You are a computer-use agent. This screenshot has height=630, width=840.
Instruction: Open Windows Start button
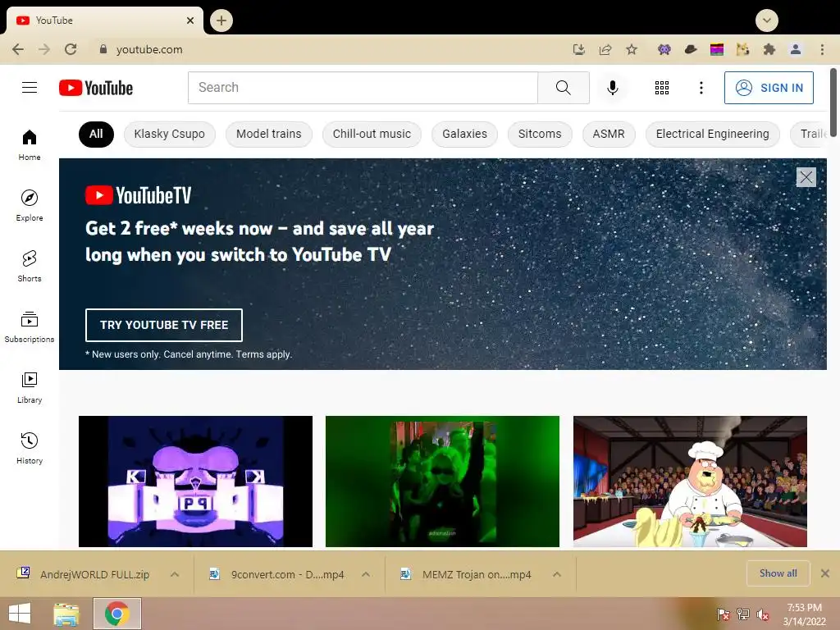20,614
